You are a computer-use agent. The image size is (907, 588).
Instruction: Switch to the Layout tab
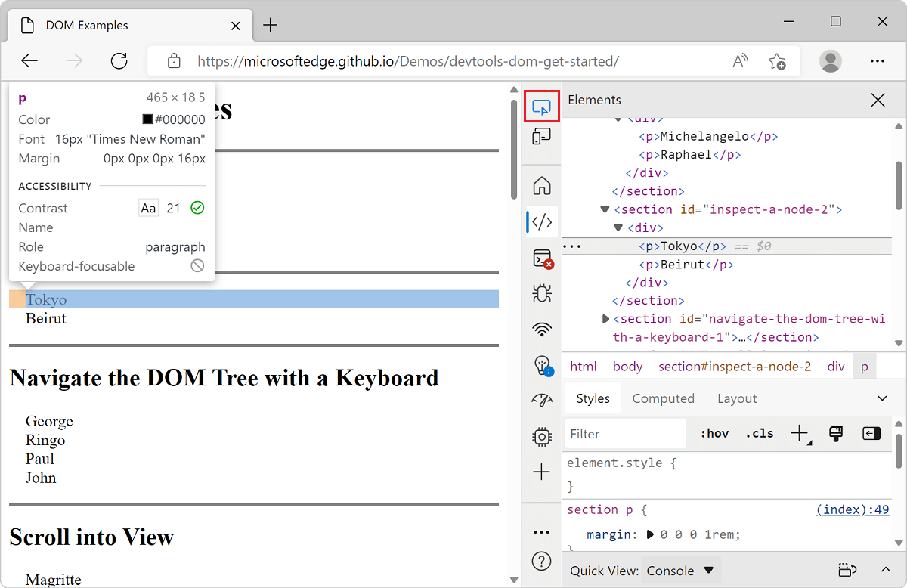click(x=736, y=398)
